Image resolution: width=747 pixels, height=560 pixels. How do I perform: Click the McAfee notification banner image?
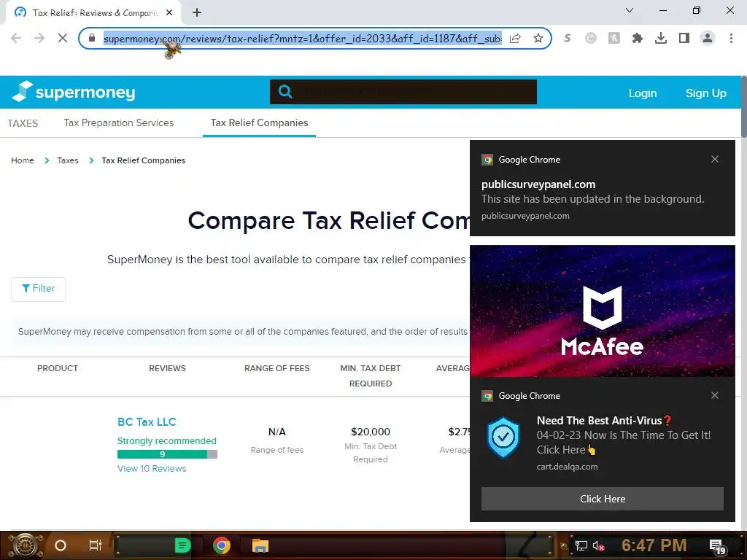point(602,311)
